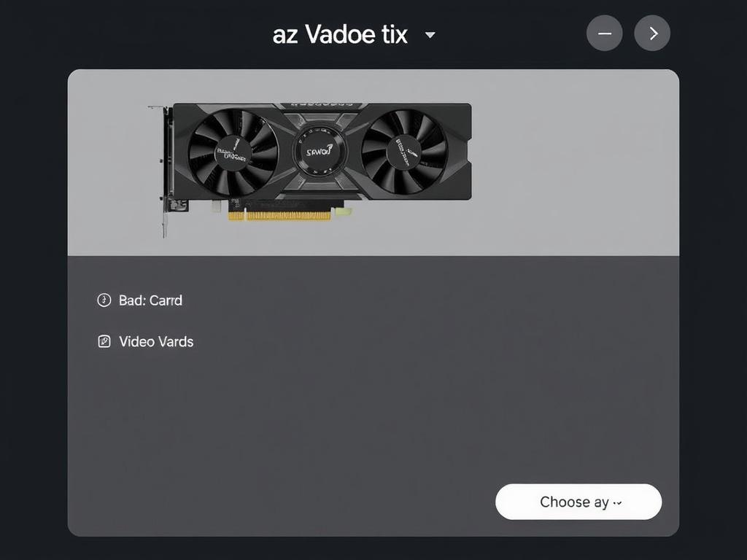747x560 pixels.
Task: Click the gold PCIe connector on the card
Action: 279,216
